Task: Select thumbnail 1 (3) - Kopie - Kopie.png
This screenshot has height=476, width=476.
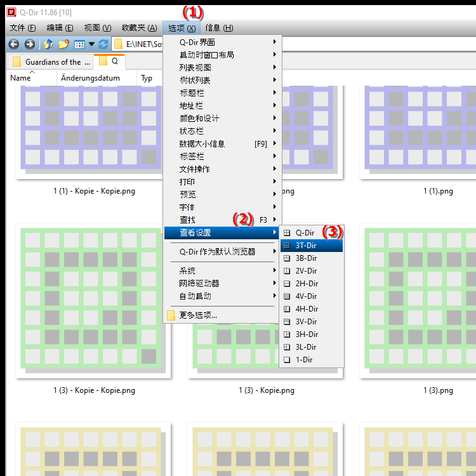Action: (x=93, y=310)
